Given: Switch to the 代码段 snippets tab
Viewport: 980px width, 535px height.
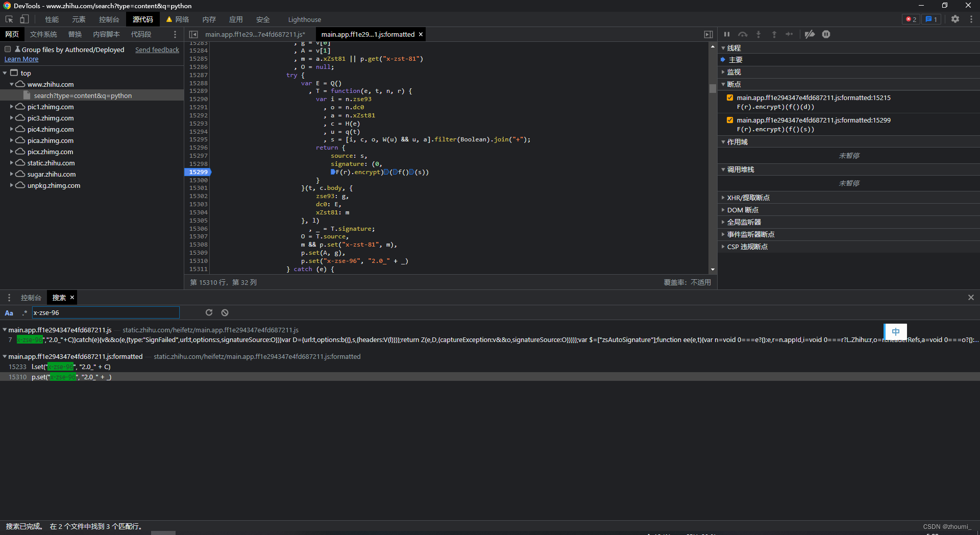Looking at the screenshot, I should click(x=141, y=34).
